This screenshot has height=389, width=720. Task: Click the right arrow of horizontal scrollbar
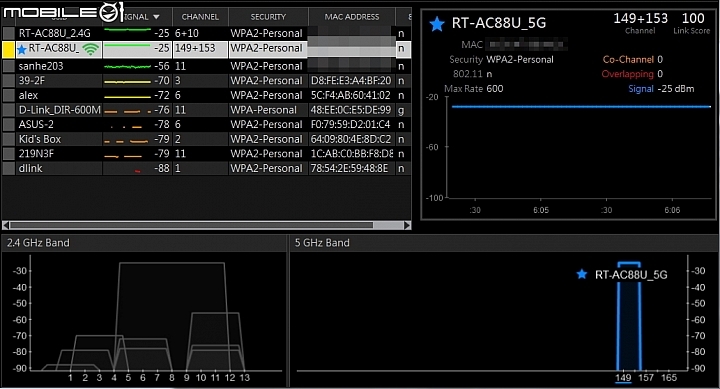[407, 225]
